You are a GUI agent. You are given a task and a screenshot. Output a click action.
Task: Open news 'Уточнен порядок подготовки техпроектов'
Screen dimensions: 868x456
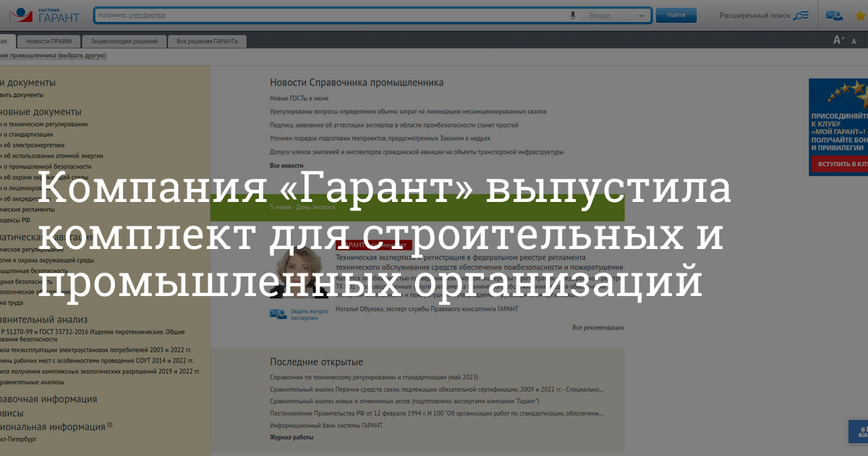[380, 138]
